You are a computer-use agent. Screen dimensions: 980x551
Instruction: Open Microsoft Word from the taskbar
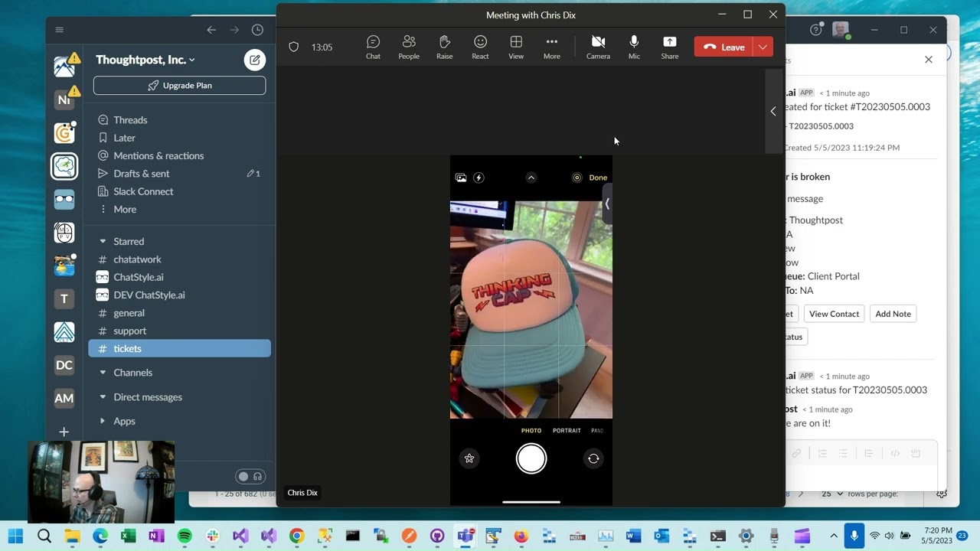[633, 536]
